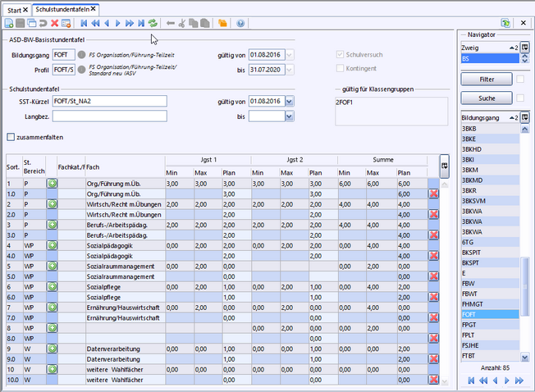Add entry with green plus for Sozialpädagogik

point(51,245)
